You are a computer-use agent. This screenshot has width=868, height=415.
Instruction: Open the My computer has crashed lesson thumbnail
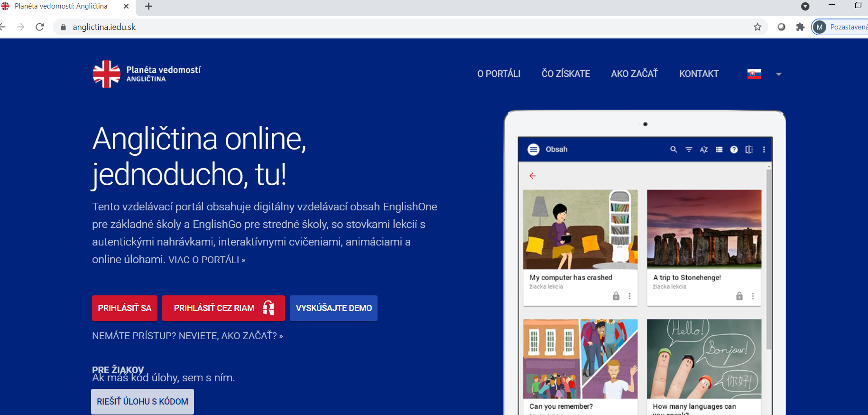pyautogui.click(x=581, y=229)
